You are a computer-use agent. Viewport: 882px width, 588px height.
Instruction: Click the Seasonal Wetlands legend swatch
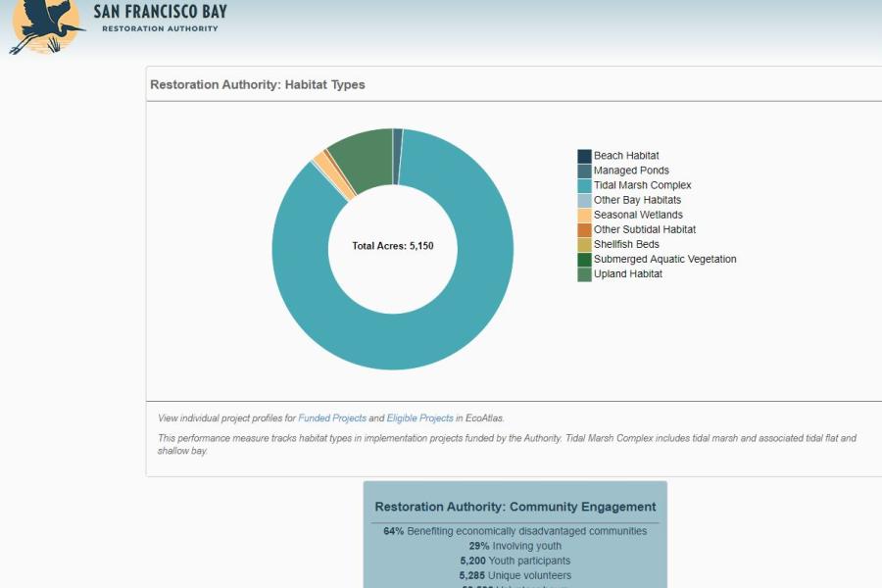[584, 215]
